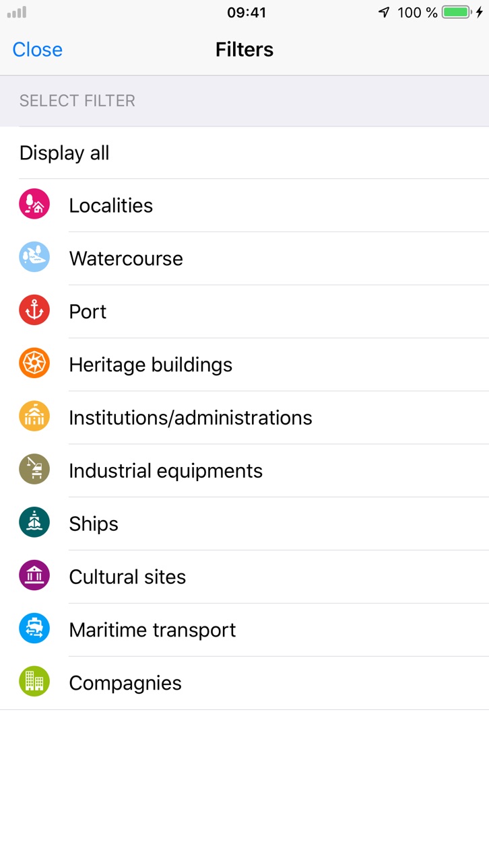Tap the teal Ships icon

tap(34, 523)
